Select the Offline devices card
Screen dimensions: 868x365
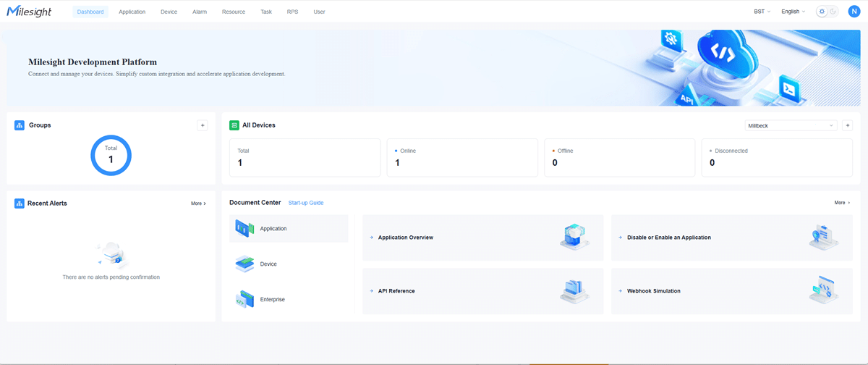[619, 157]
